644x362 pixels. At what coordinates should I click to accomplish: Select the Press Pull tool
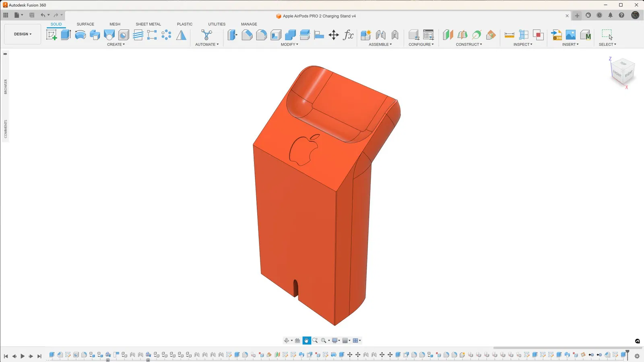(232, 35)
